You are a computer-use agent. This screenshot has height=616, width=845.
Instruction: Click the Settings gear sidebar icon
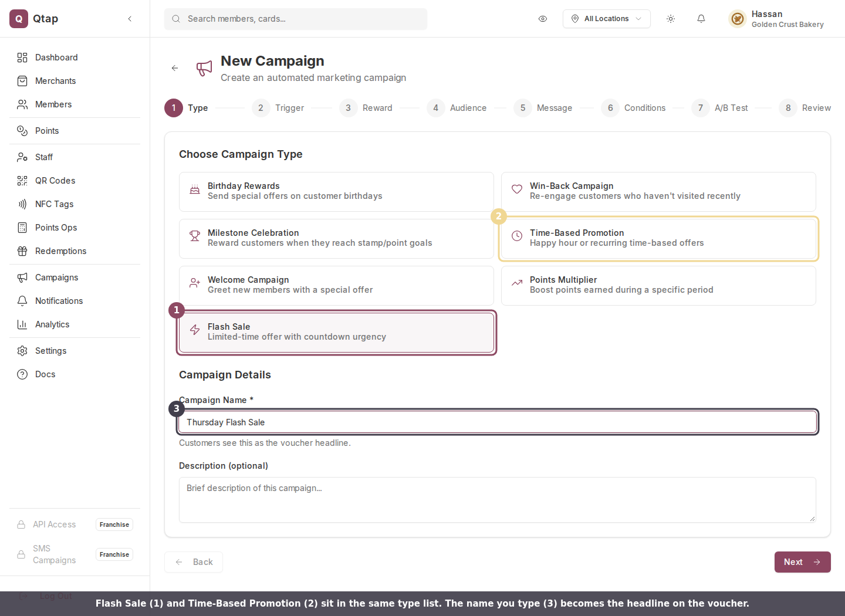(22, 351)
